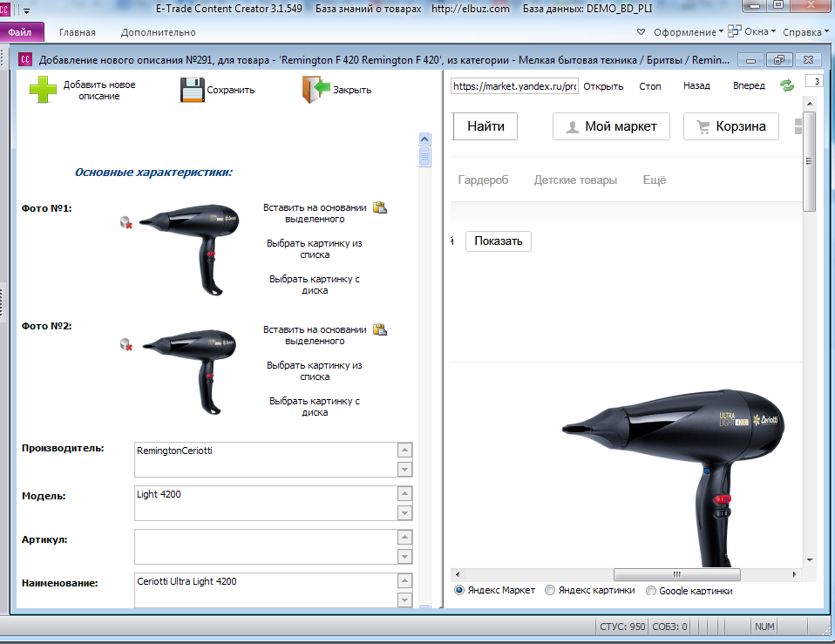The height and width of the screenshot is (644, 835).
Task: Switch to the Дополнительно tab
Action: click(158, 32)
